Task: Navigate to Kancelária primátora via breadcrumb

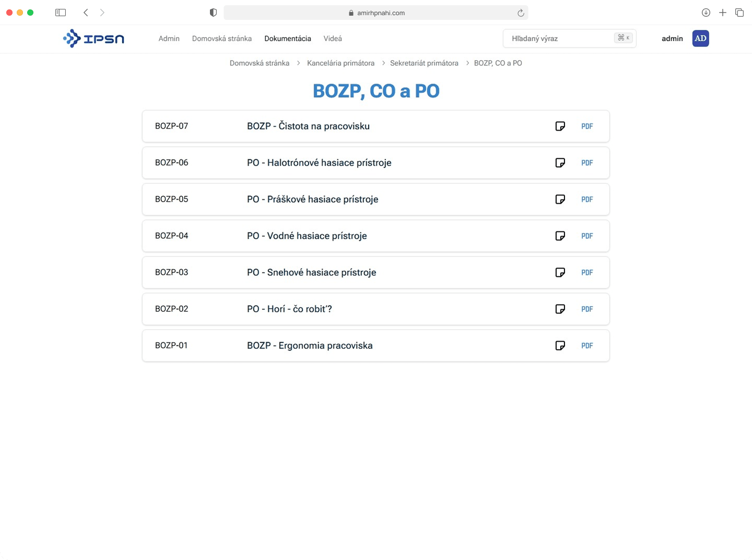Action: pyautogui.click(x=340, y=63)
